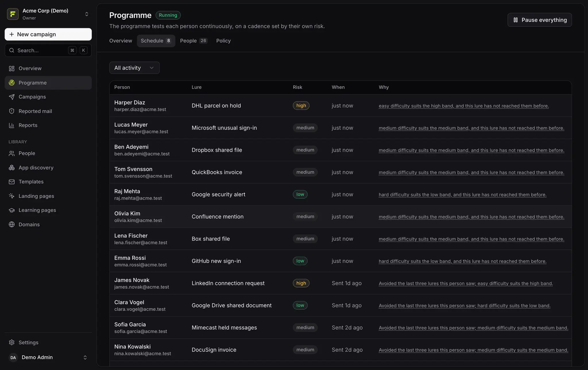Click the Overview grid icon in sidebar
The height and width of the screenshot is (370, 588).
[x=12, y=68]
